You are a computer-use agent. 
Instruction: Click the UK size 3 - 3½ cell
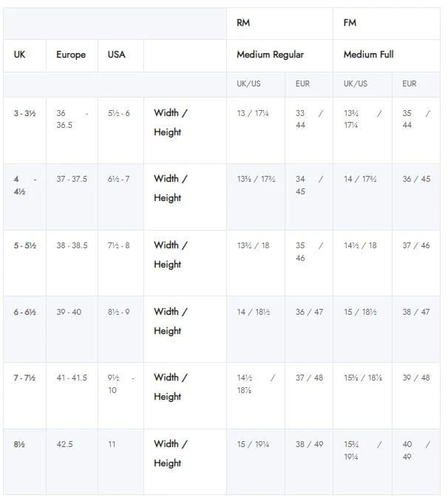coord(24,113)
